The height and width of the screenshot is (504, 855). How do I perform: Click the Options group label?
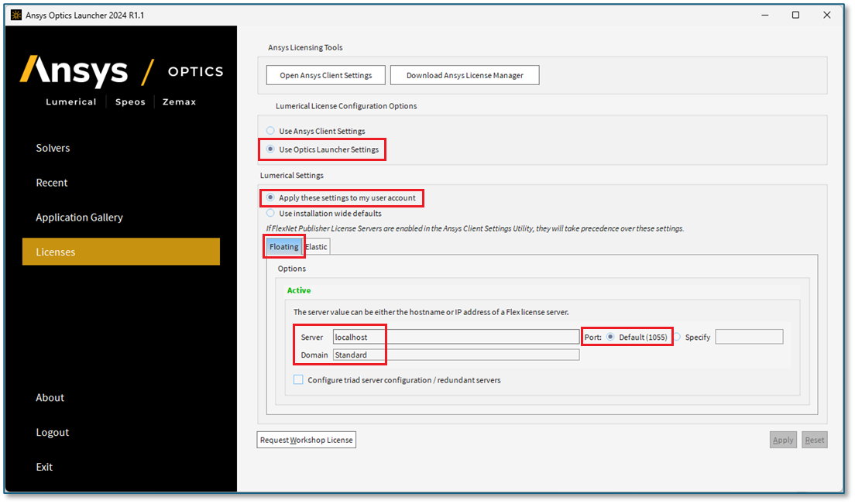(292, 269)
